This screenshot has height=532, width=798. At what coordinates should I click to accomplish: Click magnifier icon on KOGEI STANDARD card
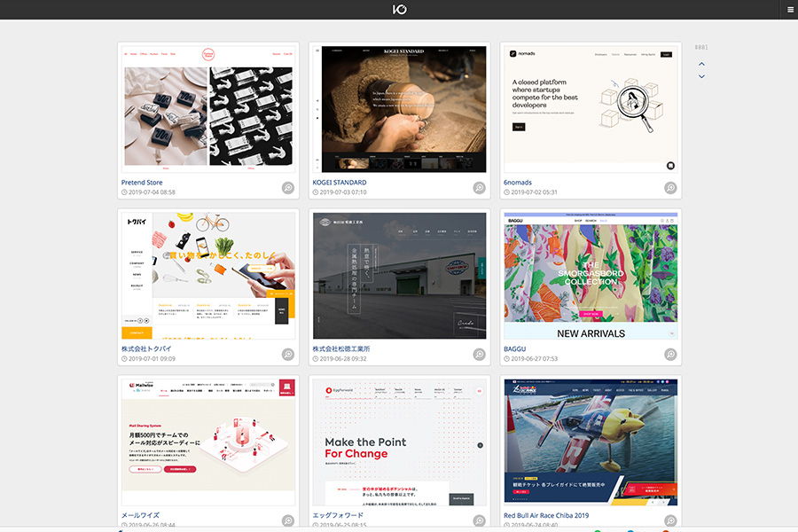point(479,188)
